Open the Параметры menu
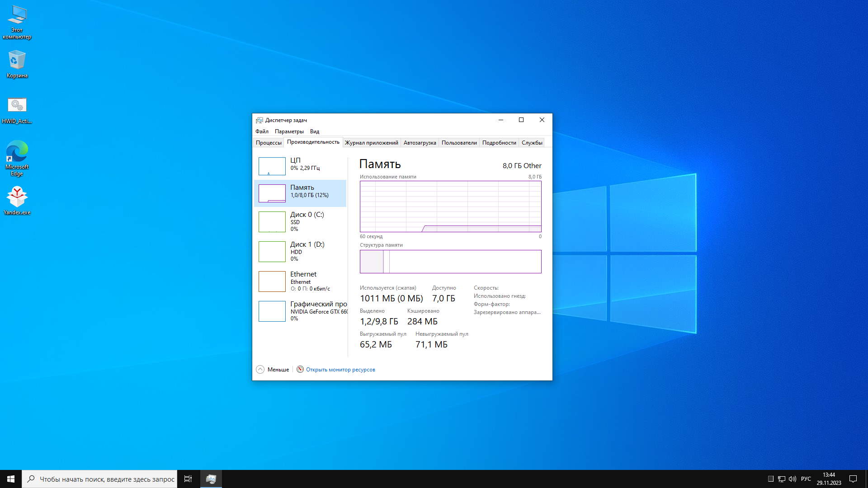Viewport: 868px width, 488px height. [x=289, y=131]
